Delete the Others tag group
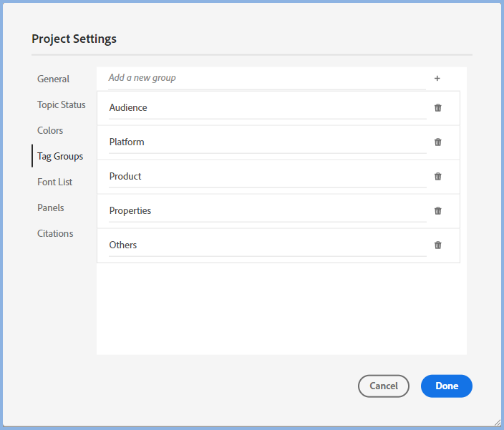 tap(438, 245)
